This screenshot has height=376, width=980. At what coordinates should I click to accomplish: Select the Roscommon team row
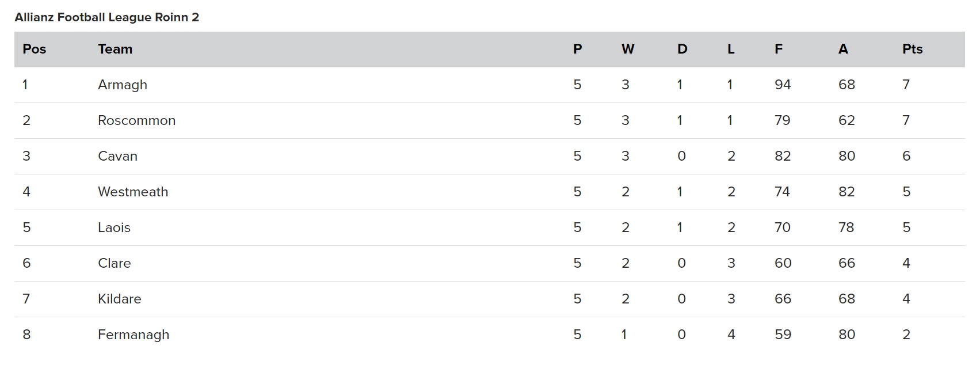[x=489, y=120]
